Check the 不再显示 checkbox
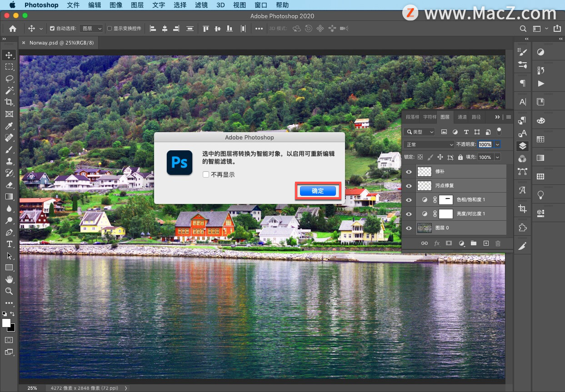The width and height of the screenshot is (565, 392). tap(206, 174)
